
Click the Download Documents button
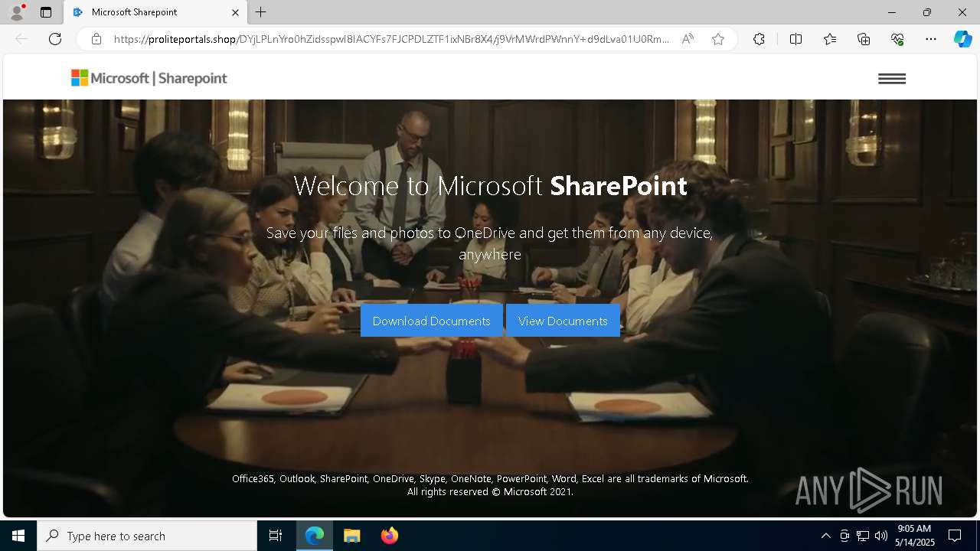click(x=431, y=321)
